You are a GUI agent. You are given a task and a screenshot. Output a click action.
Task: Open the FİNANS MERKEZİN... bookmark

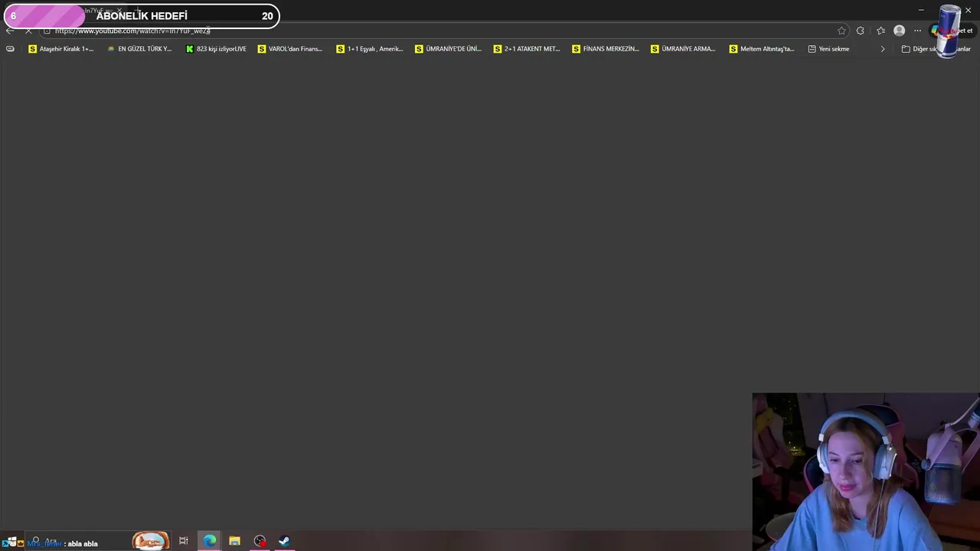pos(606,49)
